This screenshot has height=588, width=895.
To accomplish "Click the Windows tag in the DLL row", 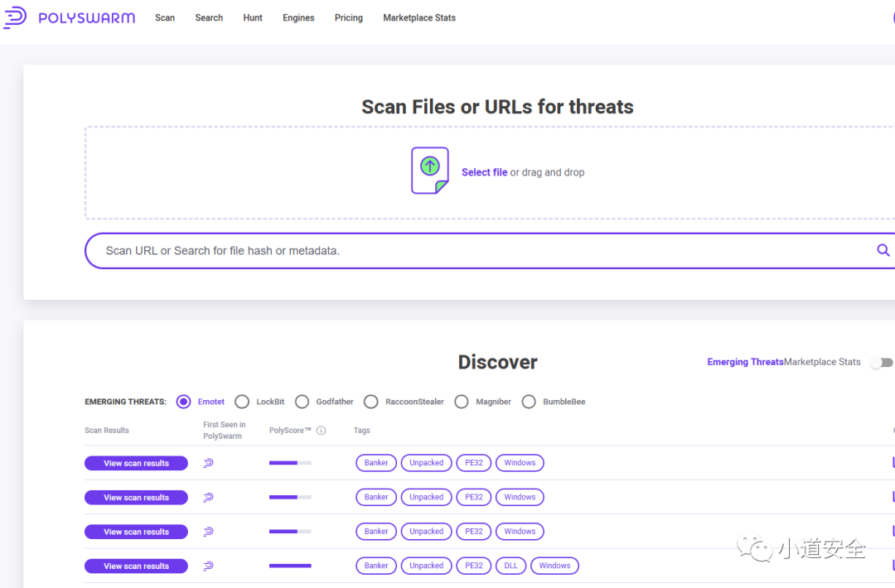I will coord(554,566).
